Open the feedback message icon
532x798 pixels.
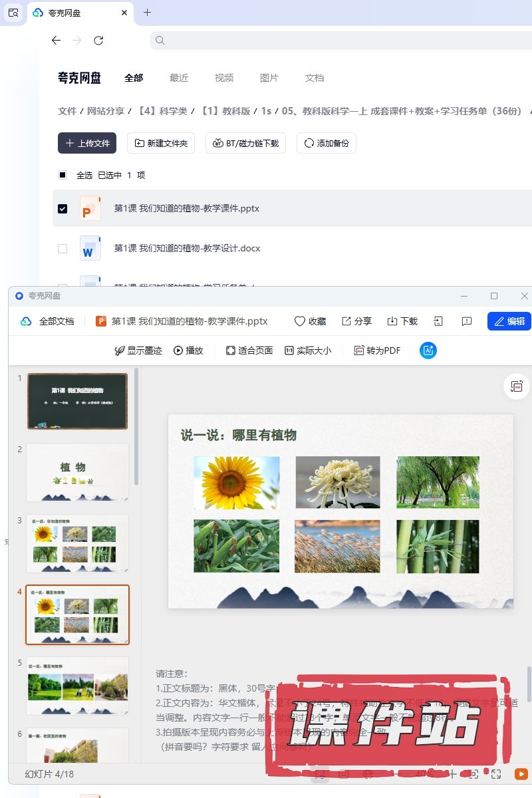(x=467, y=321)
